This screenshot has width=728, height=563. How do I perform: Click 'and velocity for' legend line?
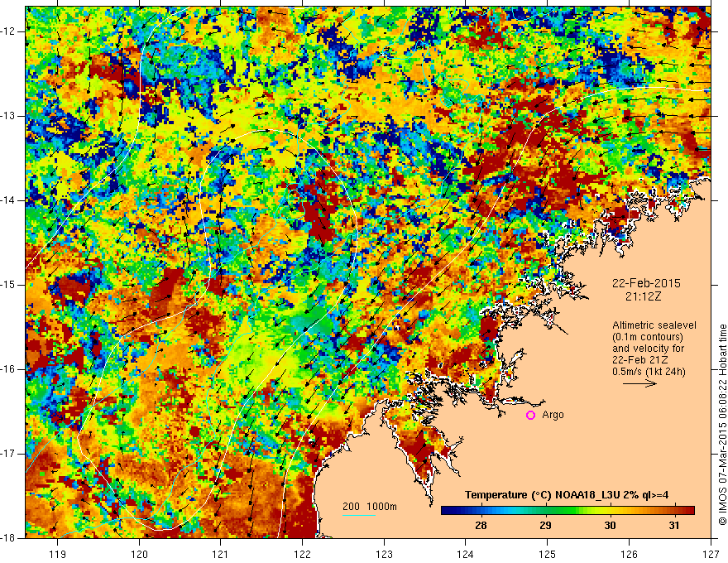[x=648, y=349]
